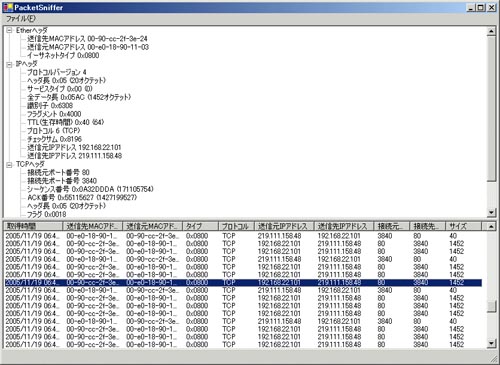Sort by サイズ column header
This screenshot has height=365, width=500.
464,226
